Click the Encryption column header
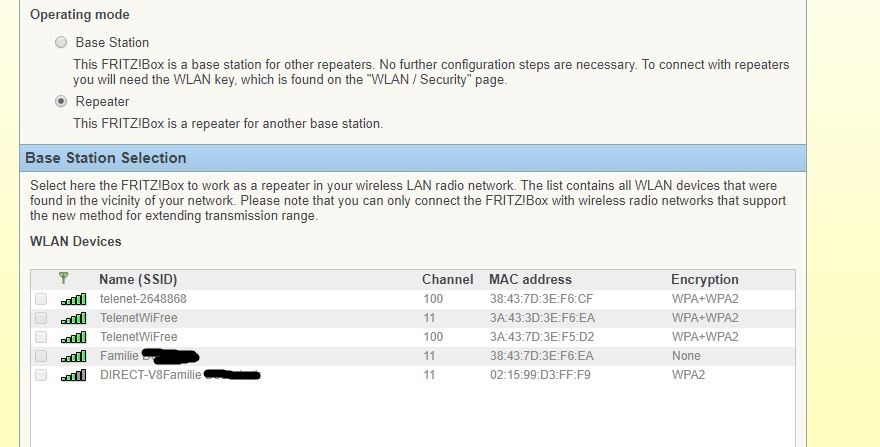The image size is (880, 447). click(x=704, y=280)
